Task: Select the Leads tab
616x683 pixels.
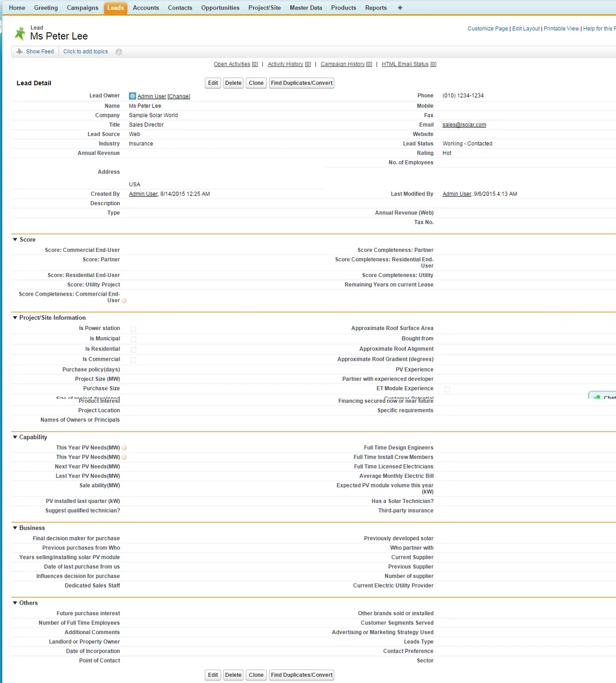Action: coord(115,8)
